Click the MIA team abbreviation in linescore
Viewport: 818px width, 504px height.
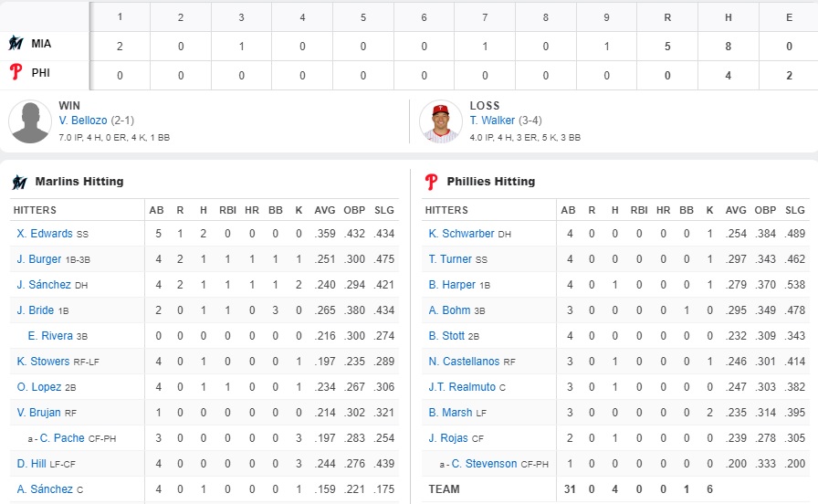[41, 43]
